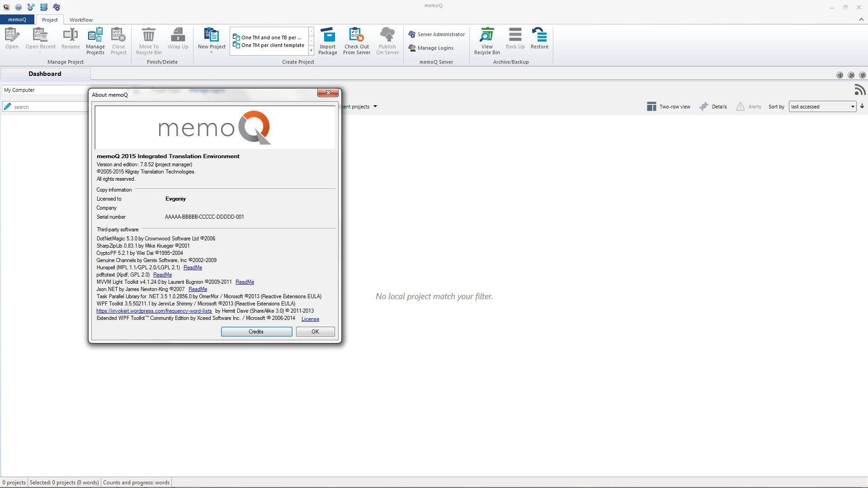Click the project search input field

click(x=45, y=107)
